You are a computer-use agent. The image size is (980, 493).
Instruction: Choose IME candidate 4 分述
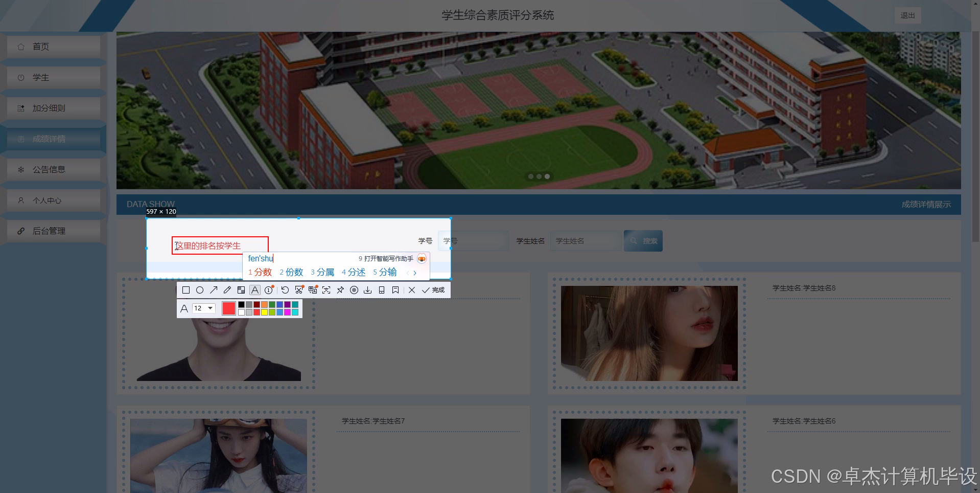click(354, 273)
